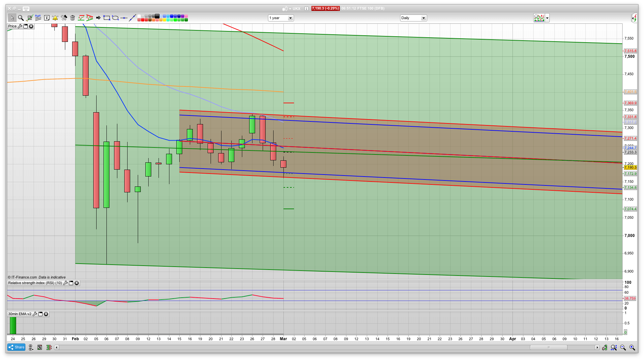This screenshot has width=644, height=360.
Task: Open candlestick chart settings wrench icon
Action: pos(605,347)
